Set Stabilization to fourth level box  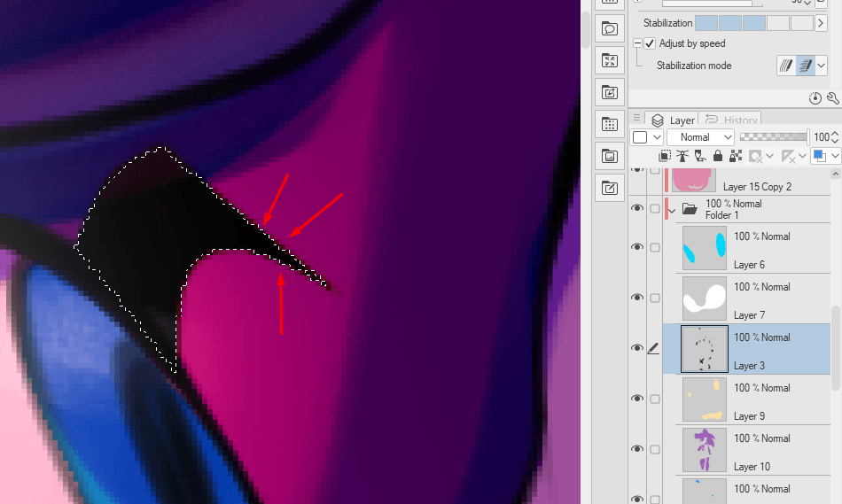click(778, 23)
